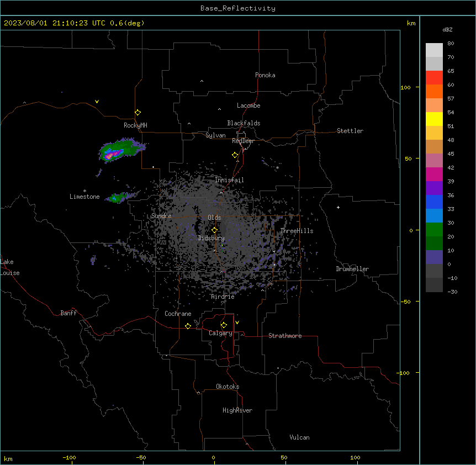Click the Base_Reflectivity title text

(238, 8)
